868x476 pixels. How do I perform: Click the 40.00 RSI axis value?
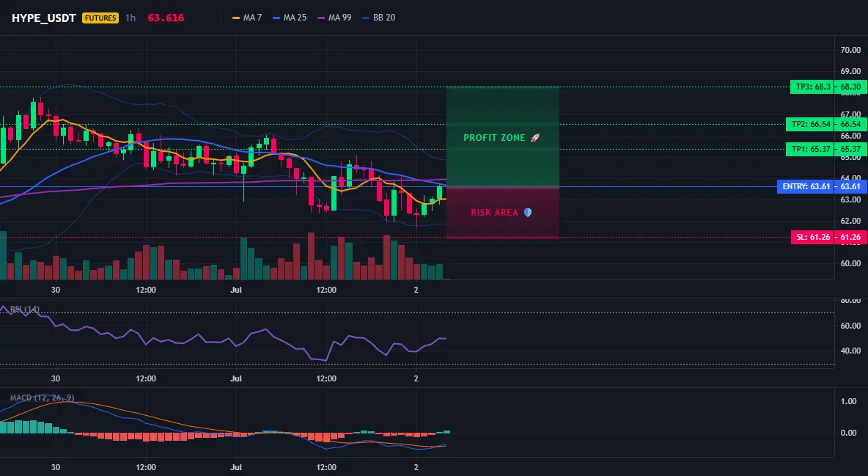point(850,350)
